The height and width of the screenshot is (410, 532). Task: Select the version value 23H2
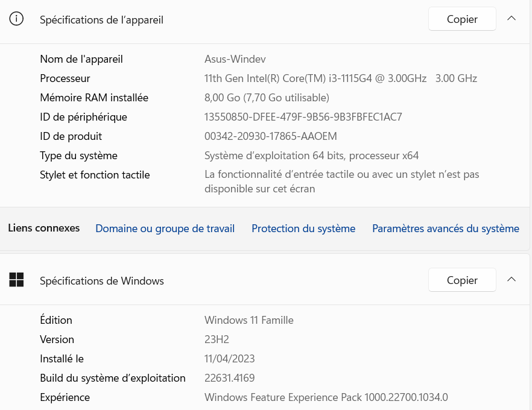pos(217,339)
